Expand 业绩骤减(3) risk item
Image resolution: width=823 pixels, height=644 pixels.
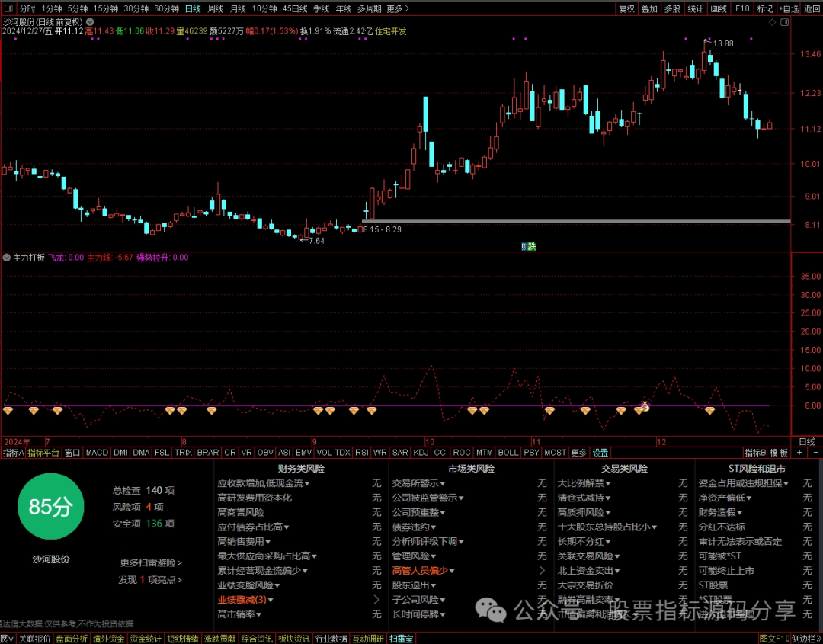click(245, 600)
